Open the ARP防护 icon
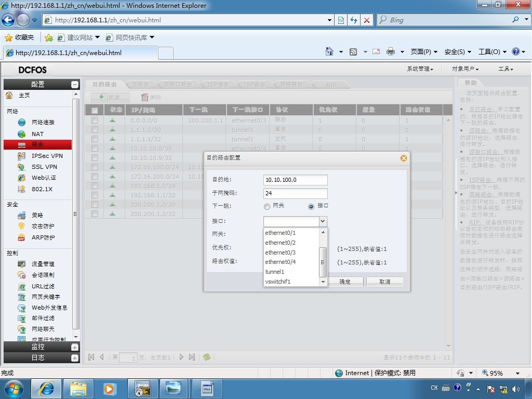This screenshot has width=532, height=399. pyautogui.click(x=22, y=237)
